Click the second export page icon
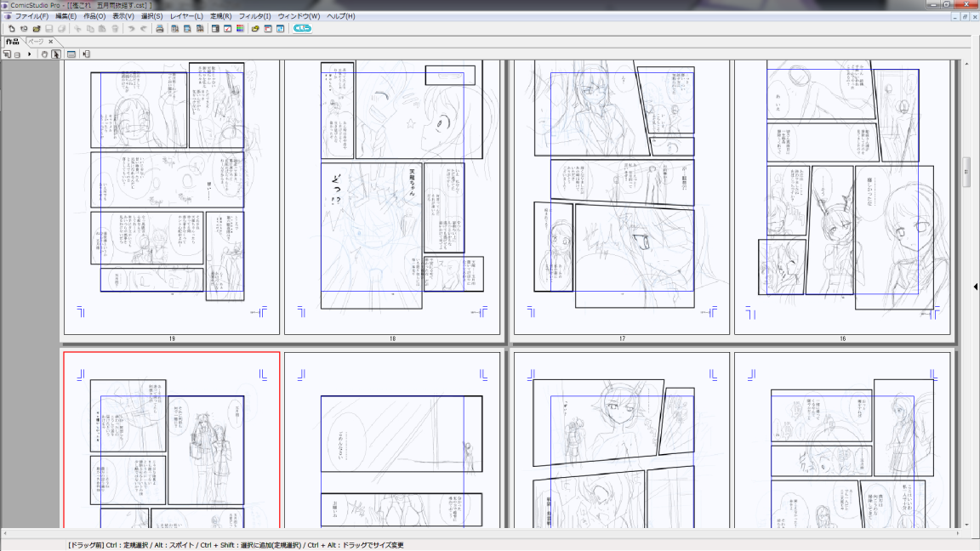 click(187, 29)
